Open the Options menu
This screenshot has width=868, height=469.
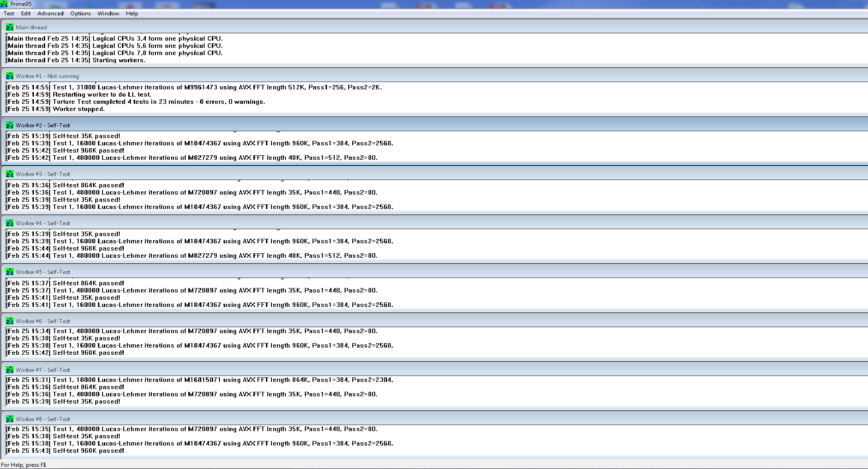(80, 14)
